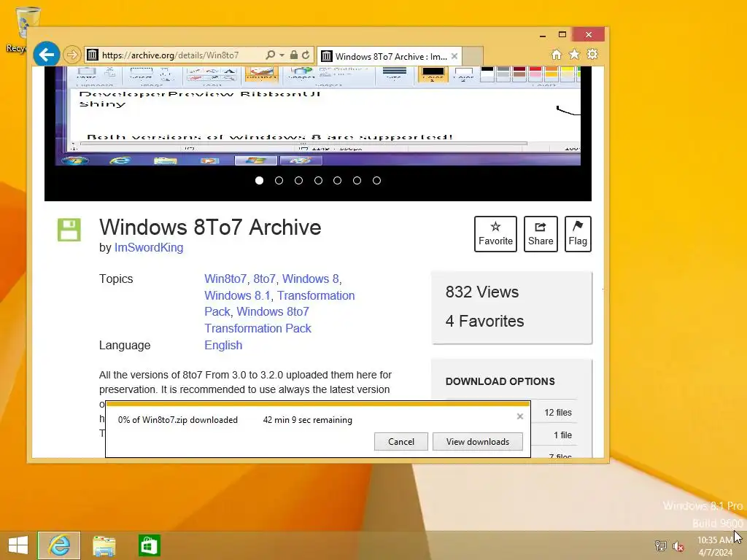The image size is (747, 560).
Task: Click the 4 Favorites text
Action: pyautogui.click(x=484, y=322)
